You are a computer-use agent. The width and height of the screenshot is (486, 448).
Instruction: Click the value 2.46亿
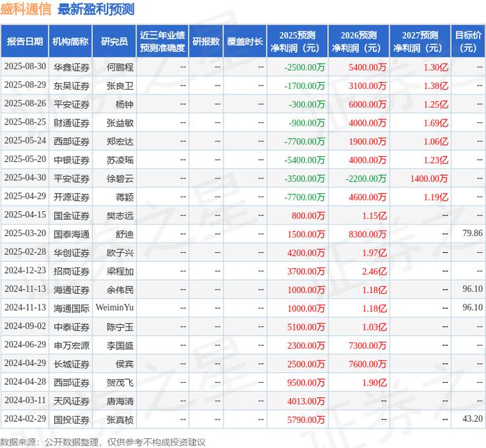click(374, 272)
